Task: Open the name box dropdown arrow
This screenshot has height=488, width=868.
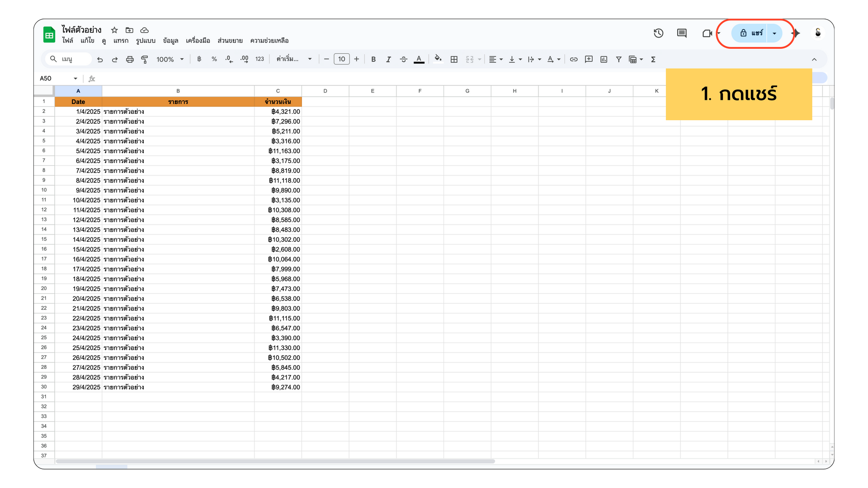Action: [x=75, y=79]
